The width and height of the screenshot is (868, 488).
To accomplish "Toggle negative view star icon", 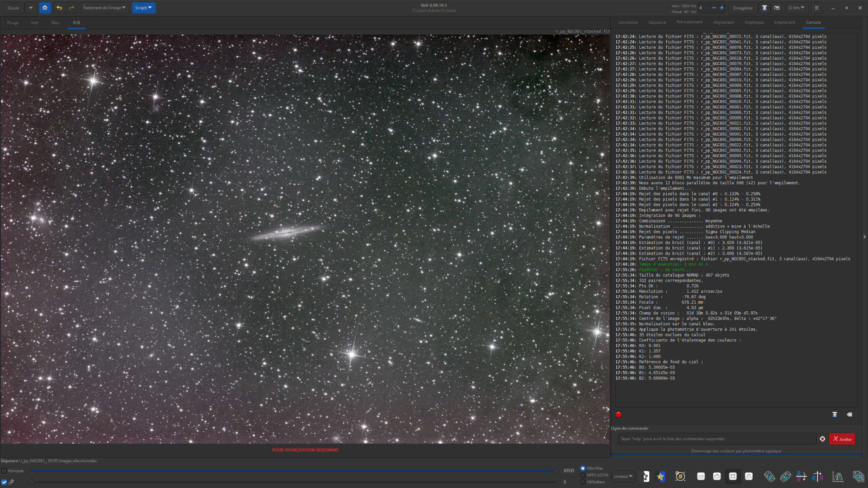I will pos(645,477).
